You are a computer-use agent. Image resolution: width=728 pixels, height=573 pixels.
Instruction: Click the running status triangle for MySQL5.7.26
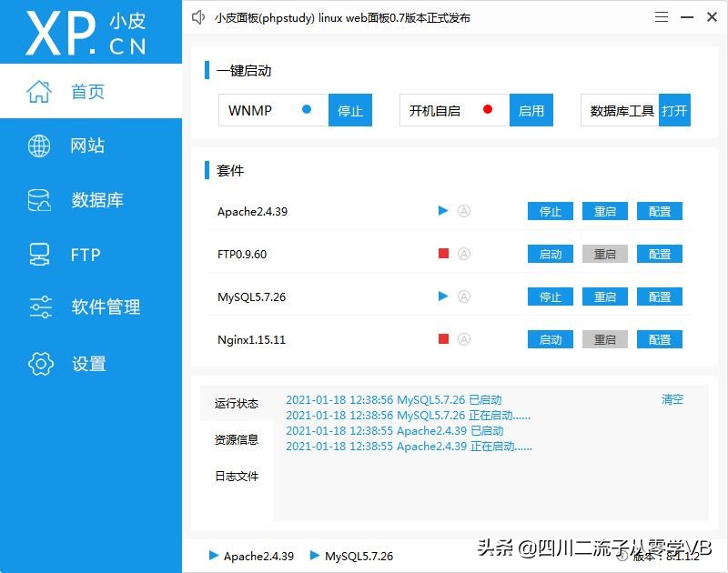pyautogui.click(x=443, y=297)
